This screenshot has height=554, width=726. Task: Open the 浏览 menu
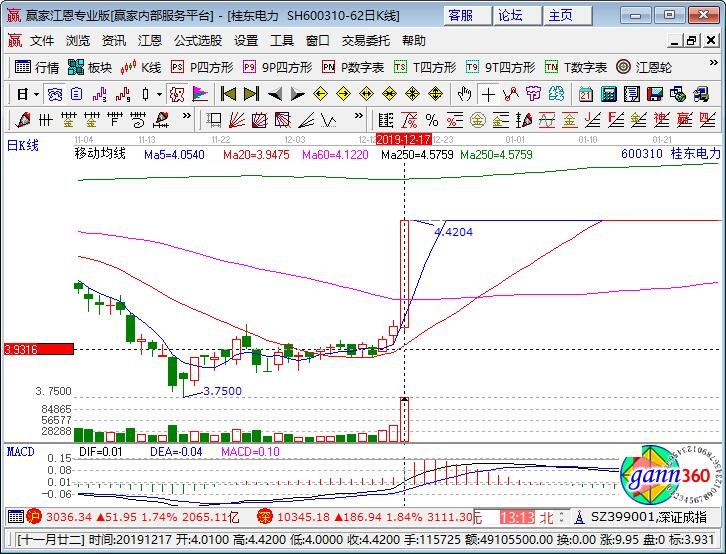[x=78, y=41]
